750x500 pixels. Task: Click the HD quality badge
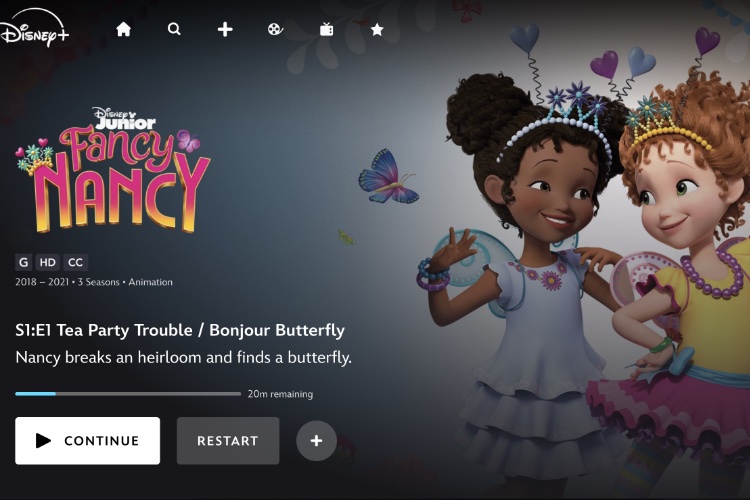tap(47, 262)
